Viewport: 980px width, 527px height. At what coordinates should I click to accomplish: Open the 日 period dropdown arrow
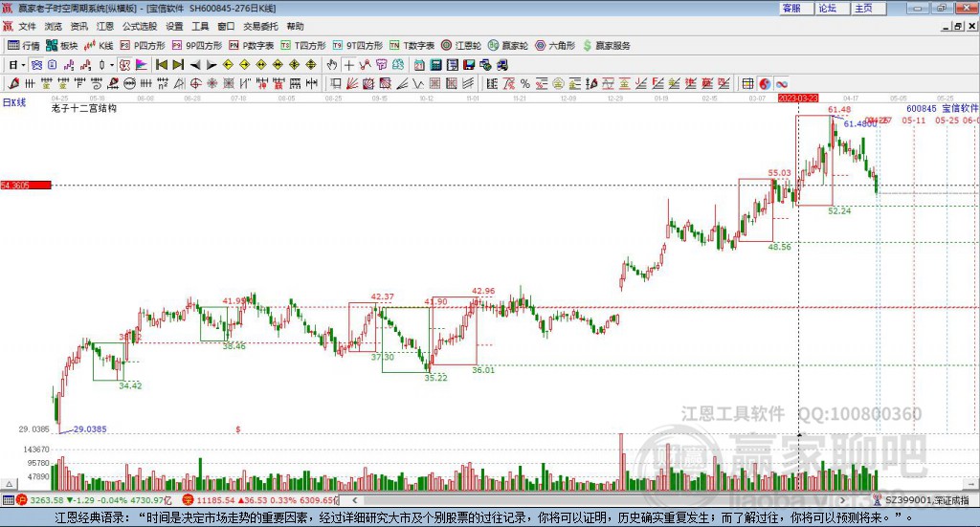tap(23, 65)
